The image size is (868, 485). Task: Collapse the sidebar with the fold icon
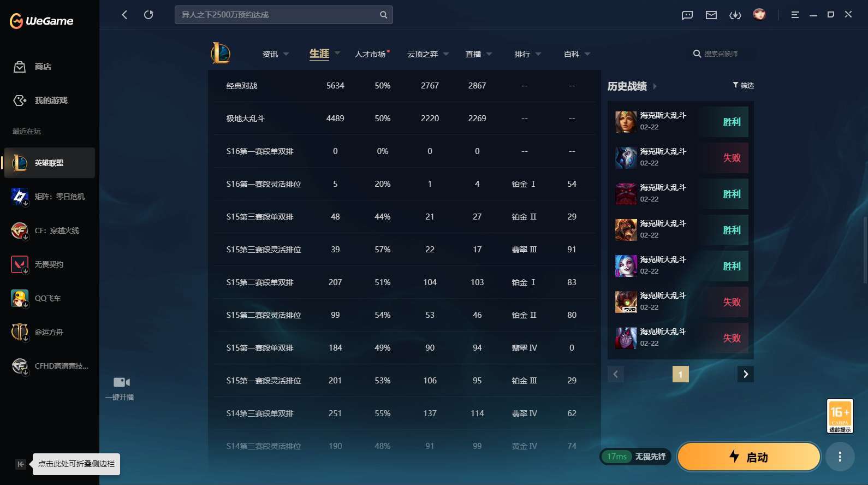[x=20, y=464]
